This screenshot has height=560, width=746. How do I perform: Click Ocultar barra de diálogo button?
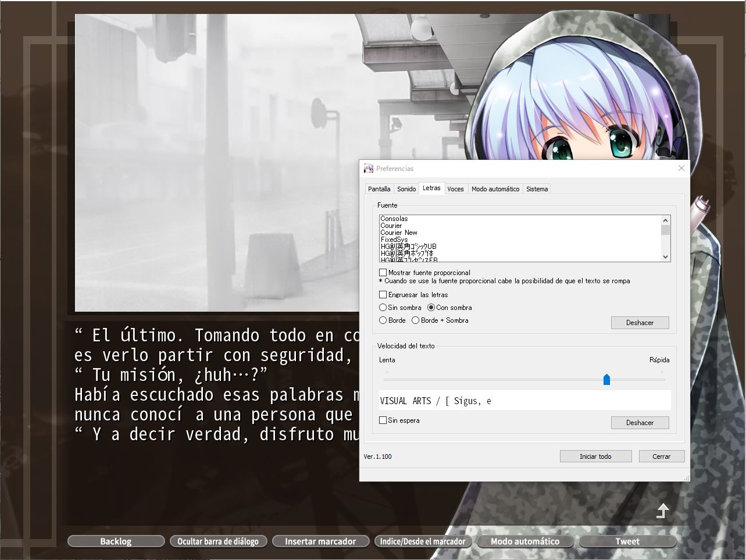click(x=218, y=541)
